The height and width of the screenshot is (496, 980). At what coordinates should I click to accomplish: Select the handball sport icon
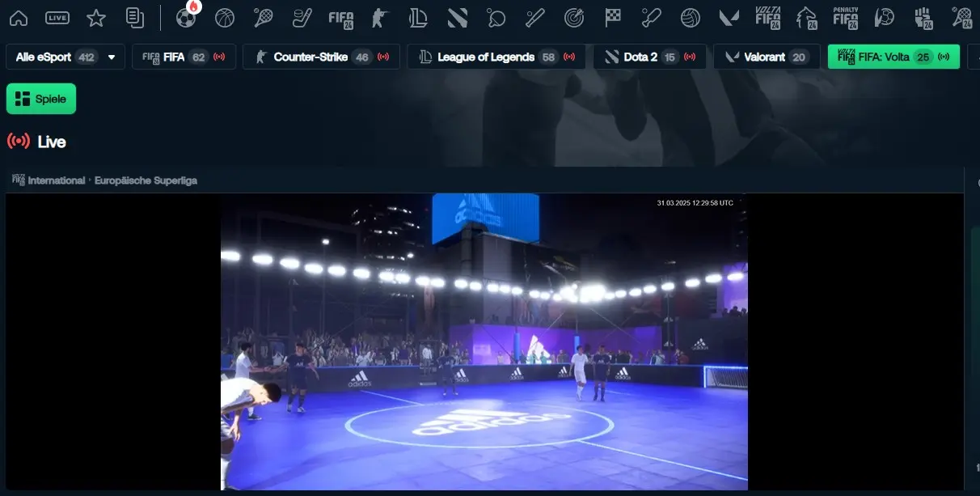tap(885, 17)
